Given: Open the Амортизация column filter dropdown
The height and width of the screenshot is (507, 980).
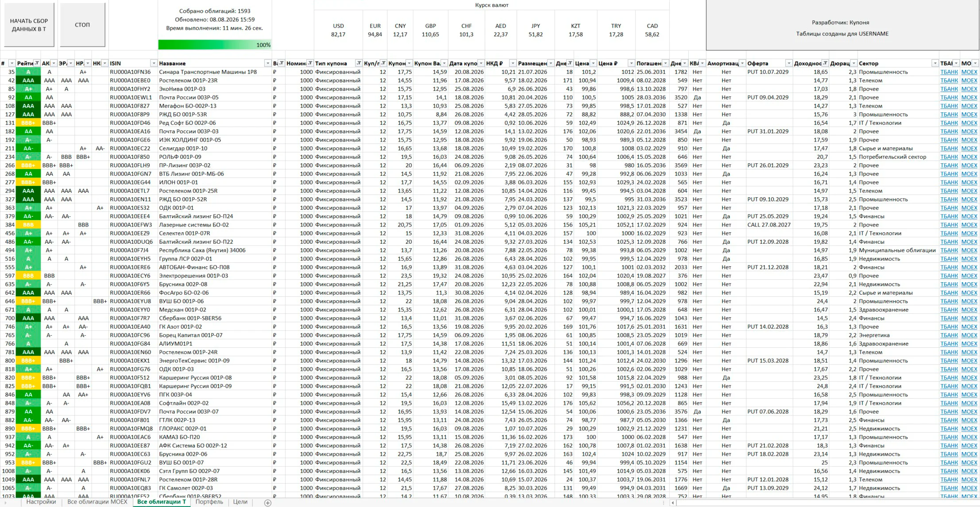Looking at the screenshot, I should tap(742, 64).
